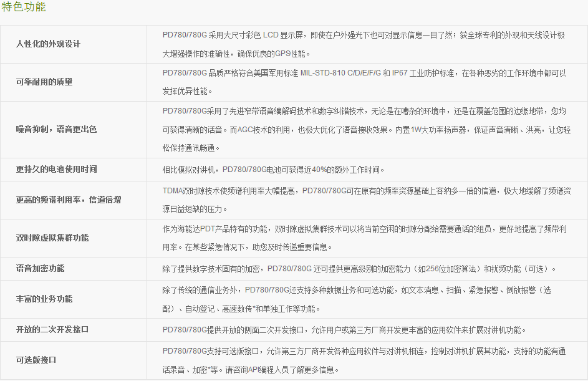Click the description starting 除了传统的通信业务外

357,299
